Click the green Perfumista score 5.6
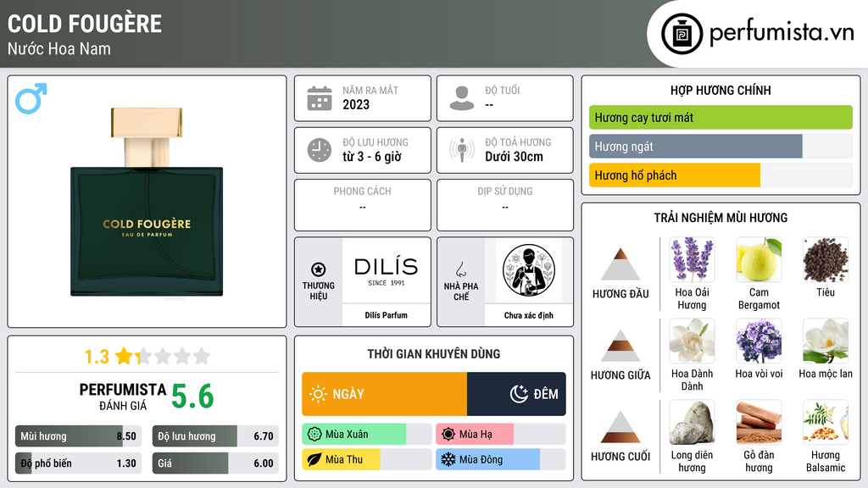Image resolution: width=868 pixels, height=488 pixels. point(192,396)
